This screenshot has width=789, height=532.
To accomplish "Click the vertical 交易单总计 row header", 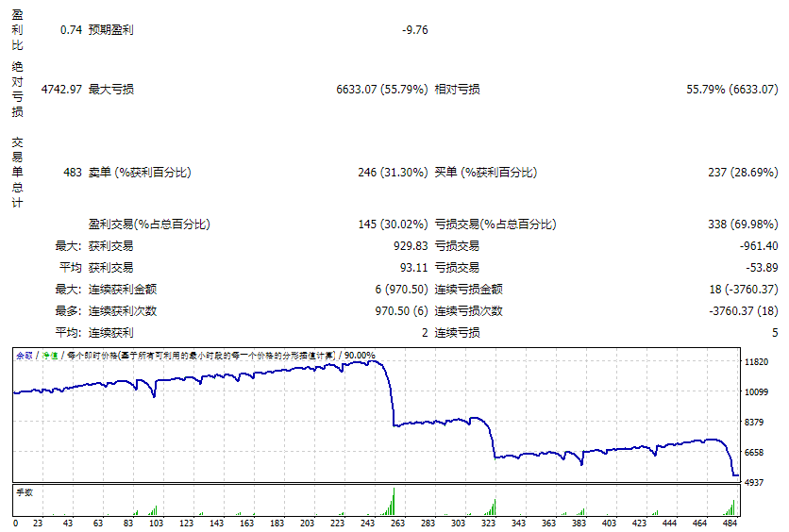I will click(18, 173).
